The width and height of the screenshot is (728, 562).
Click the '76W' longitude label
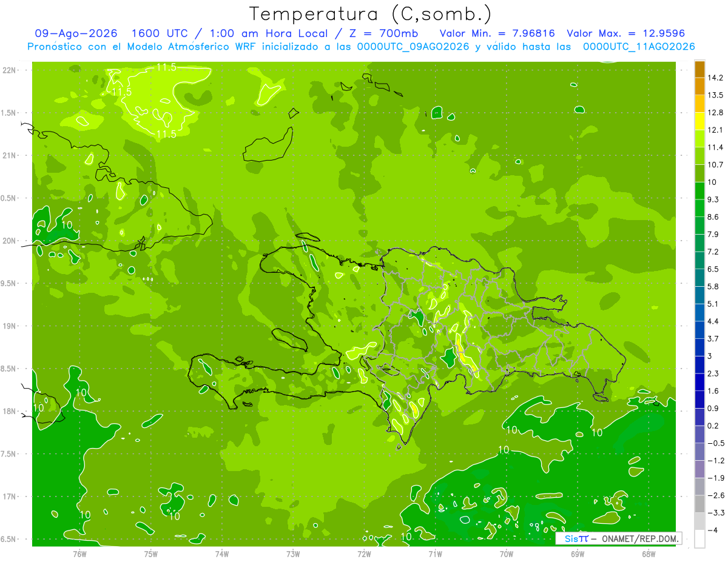[79, 554]
